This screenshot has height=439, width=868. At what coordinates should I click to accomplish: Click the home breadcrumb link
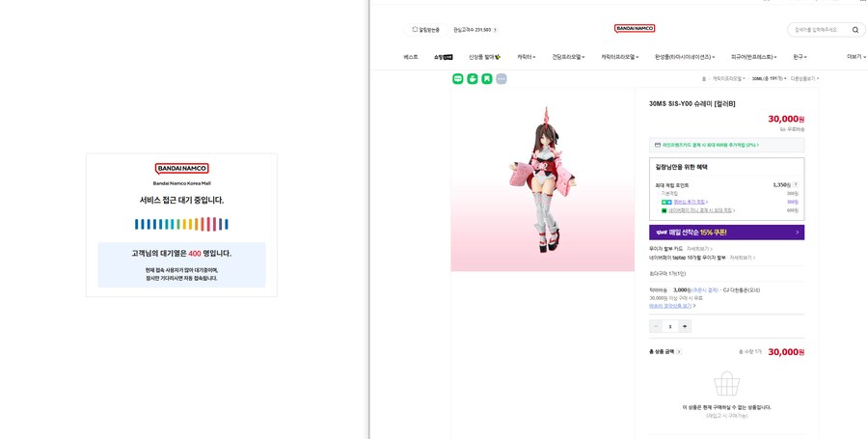(x=704, y=78)
